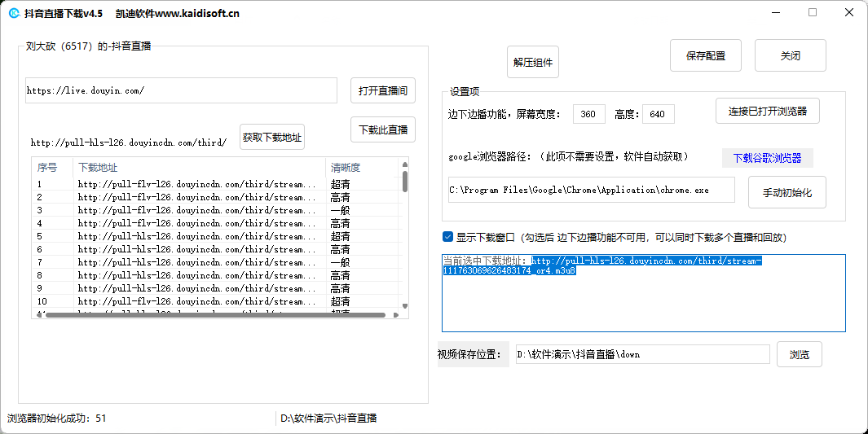Image resolution: width=868 pixels, height=434 pixels.
Task: Select row 6 in the download list
Action: pyautogui.click(x=215, y=249)
